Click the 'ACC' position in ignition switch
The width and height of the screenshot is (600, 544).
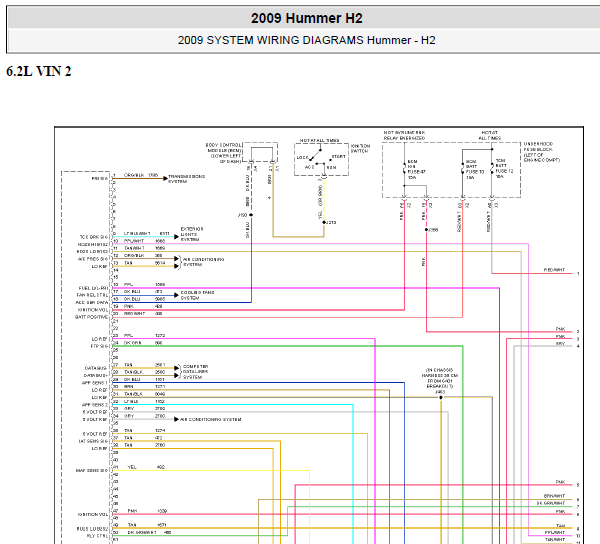click(x=310, y=167)
